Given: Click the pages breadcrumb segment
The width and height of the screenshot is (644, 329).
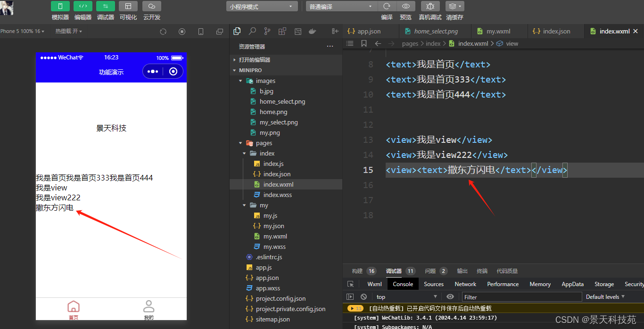Looking at the screenshot, I should 410,43.
